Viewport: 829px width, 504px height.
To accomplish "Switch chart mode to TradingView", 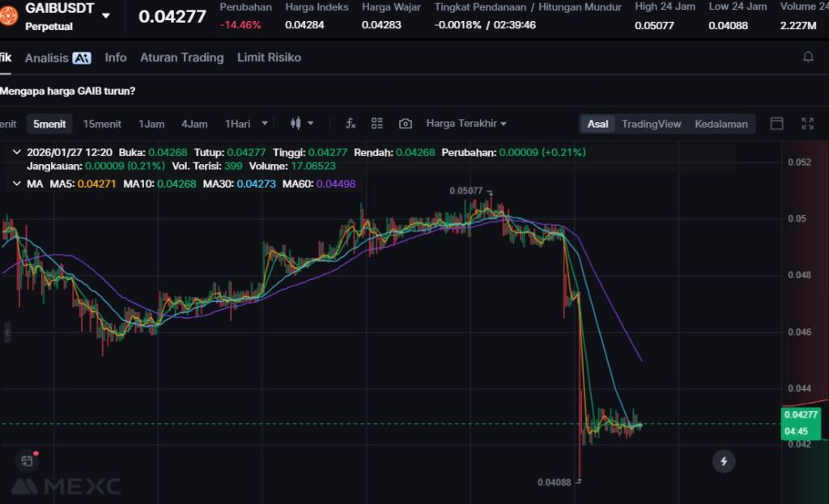I will click(x=651, y=124).
